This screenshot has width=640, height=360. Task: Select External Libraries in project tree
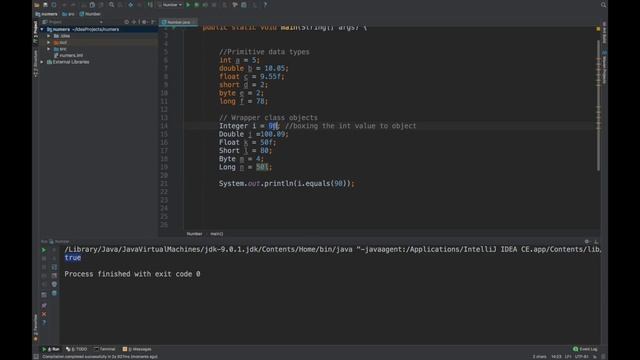pyautogui.click(x=68, y=62)
